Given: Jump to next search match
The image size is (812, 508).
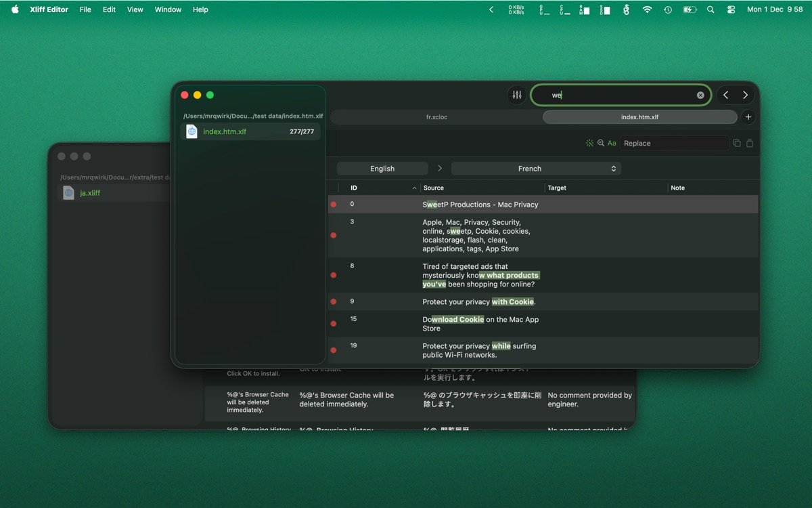Looking at the screenshot, I should [745, 96].
